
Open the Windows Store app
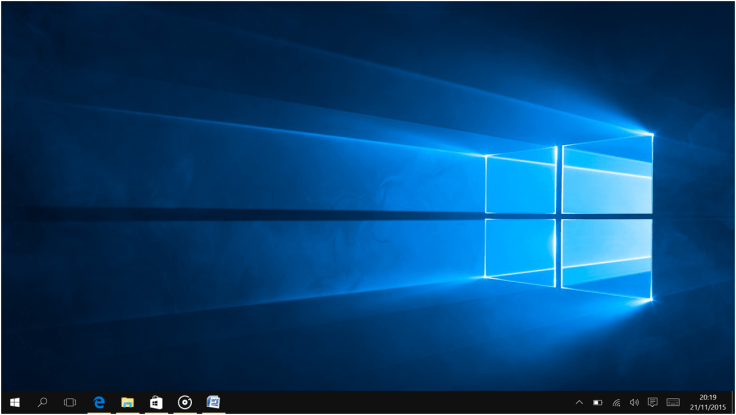tap(156, 402)
